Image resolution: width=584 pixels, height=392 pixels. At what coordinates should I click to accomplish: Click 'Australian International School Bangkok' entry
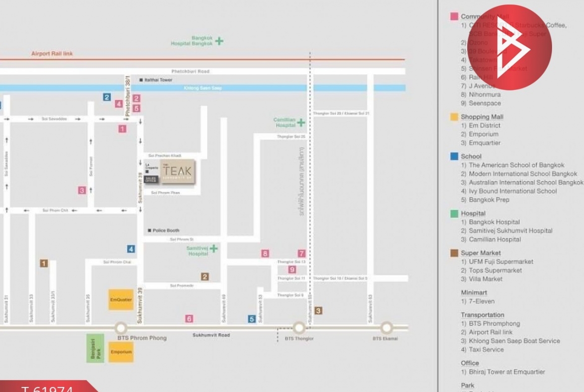pos(526,182)
